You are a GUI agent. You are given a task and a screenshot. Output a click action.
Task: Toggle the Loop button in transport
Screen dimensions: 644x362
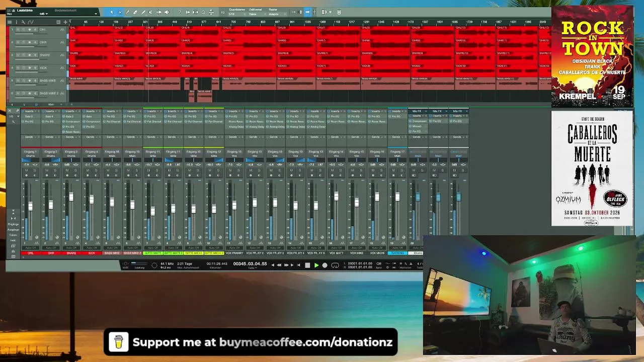[x=335, y=265]
